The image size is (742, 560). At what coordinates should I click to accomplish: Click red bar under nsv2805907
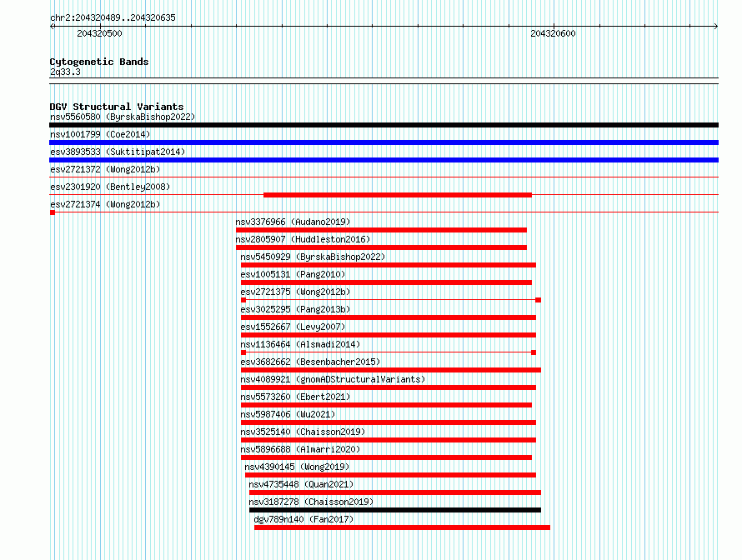[381, 247]
